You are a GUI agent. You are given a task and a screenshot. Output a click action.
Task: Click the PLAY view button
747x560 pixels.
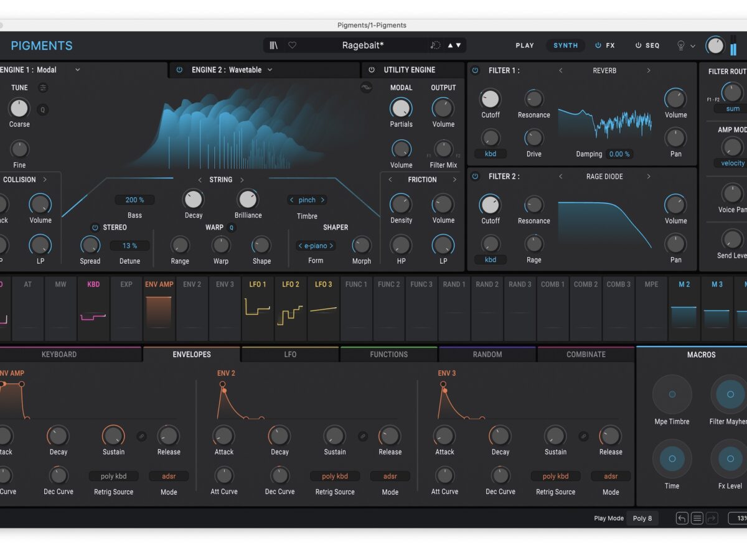point(525,45)
